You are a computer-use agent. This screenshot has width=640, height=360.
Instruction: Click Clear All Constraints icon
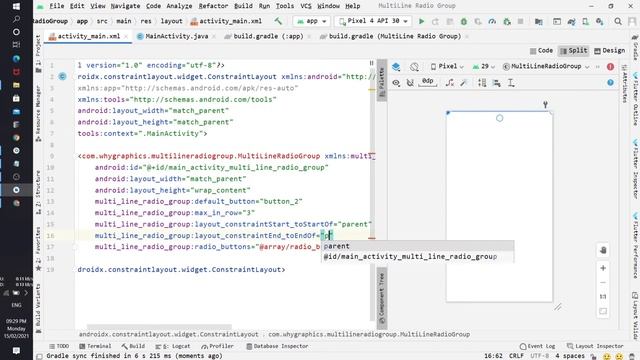tap(449, 83)
